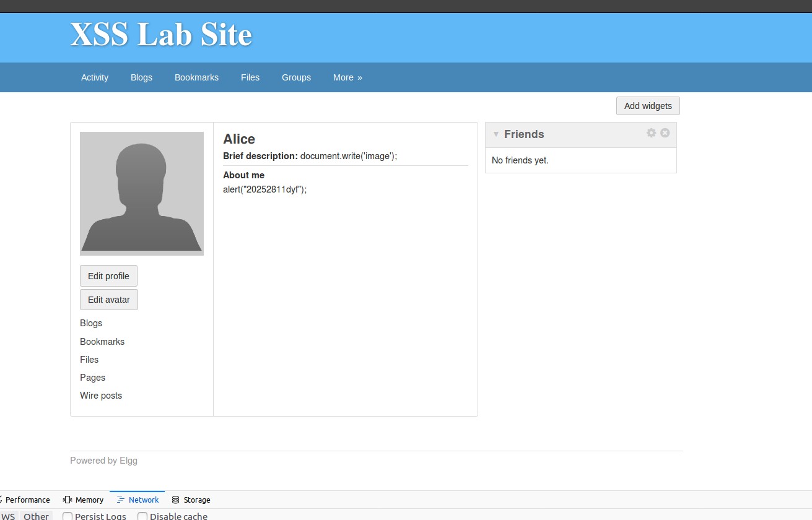Click the XSS Lab Site title
The width and height of the screenshot is (812, 520).
pos(161,34)
